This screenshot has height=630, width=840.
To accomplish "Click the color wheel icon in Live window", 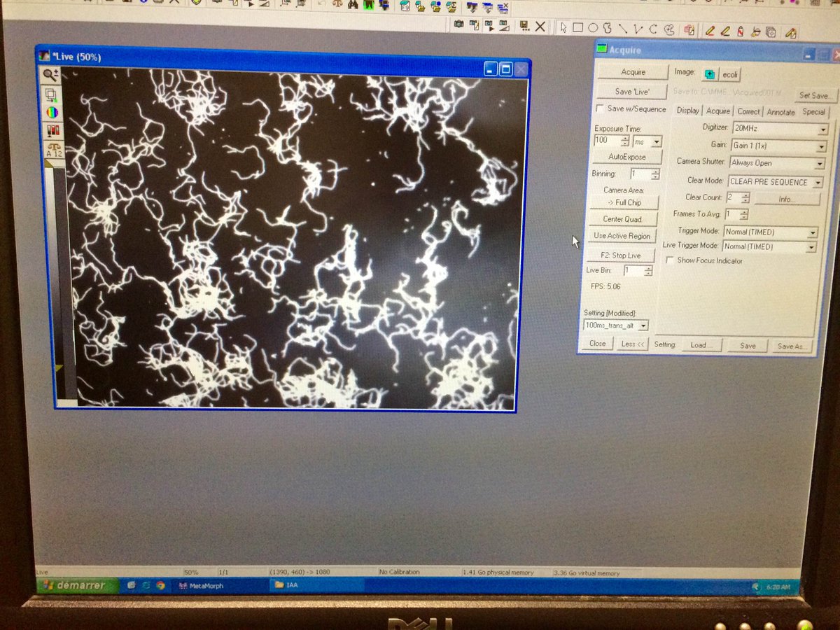I will tap(52, 112).
